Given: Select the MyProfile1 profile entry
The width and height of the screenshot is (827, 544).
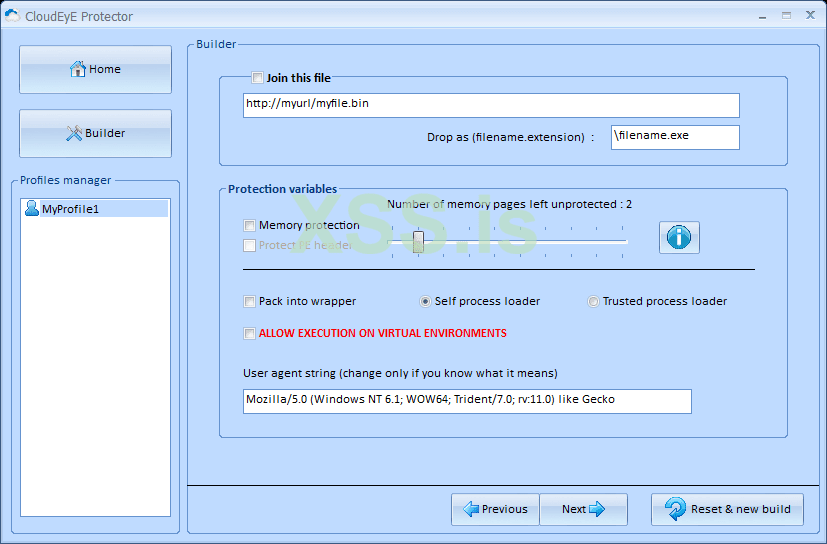Looking at the screenshot, I should pyautogui.click(x=95, y=209).
